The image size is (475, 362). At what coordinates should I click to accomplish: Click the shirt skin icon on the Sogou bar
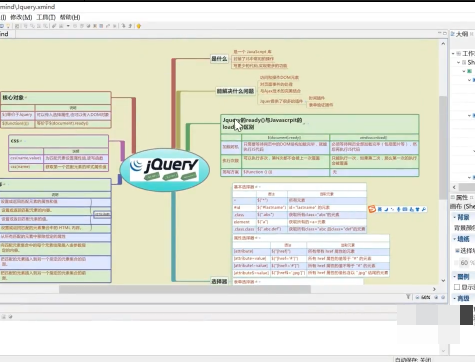point(417,209)
